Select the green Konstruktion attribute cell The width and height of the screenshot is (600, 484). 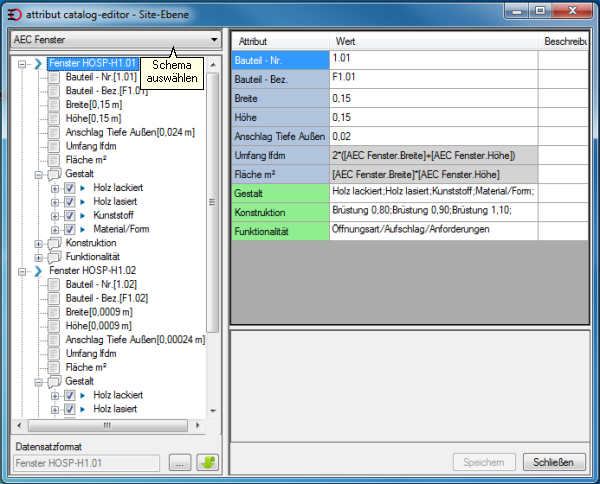click(280, 212)
